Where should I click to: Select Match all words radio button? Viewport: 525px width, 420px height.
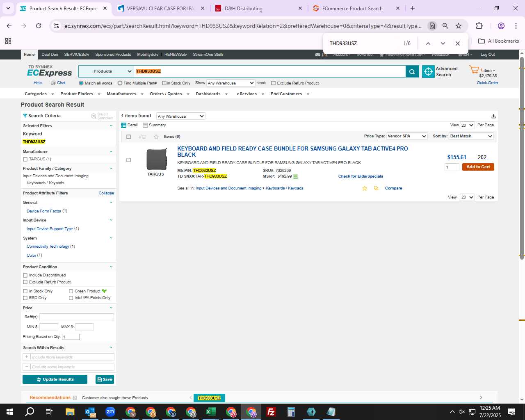pyautogui.click(x=81, y=83)
